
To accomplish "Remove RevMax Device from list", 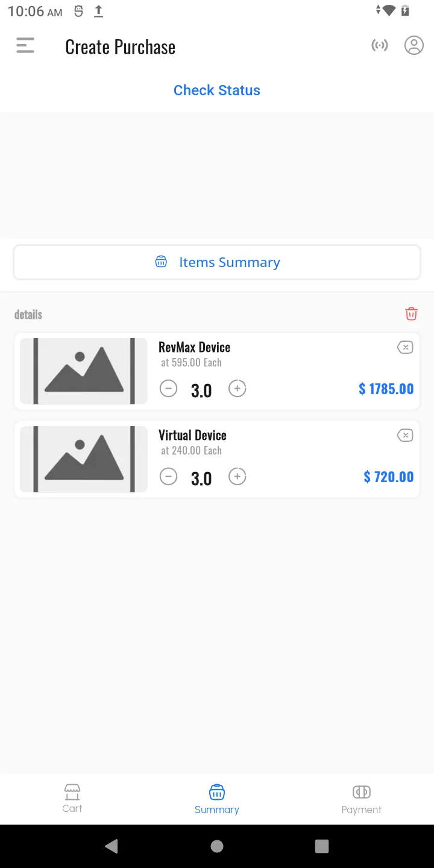I will 405,347.
